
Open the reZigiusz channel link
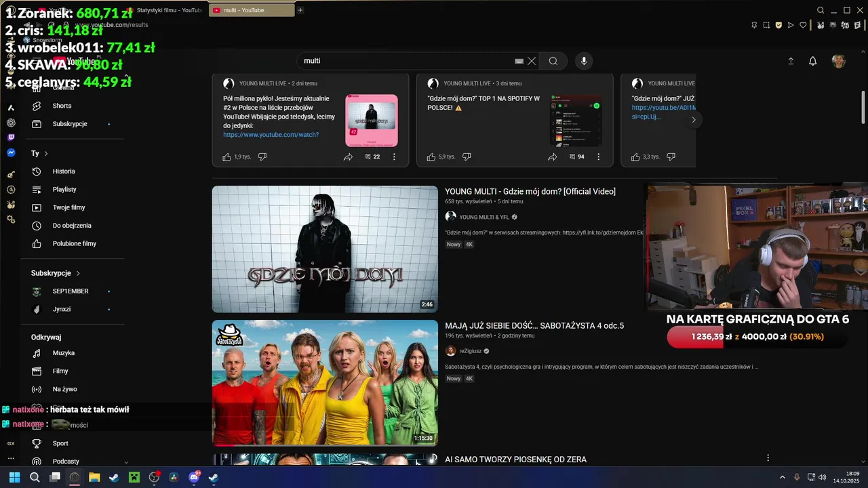[469, 351]
